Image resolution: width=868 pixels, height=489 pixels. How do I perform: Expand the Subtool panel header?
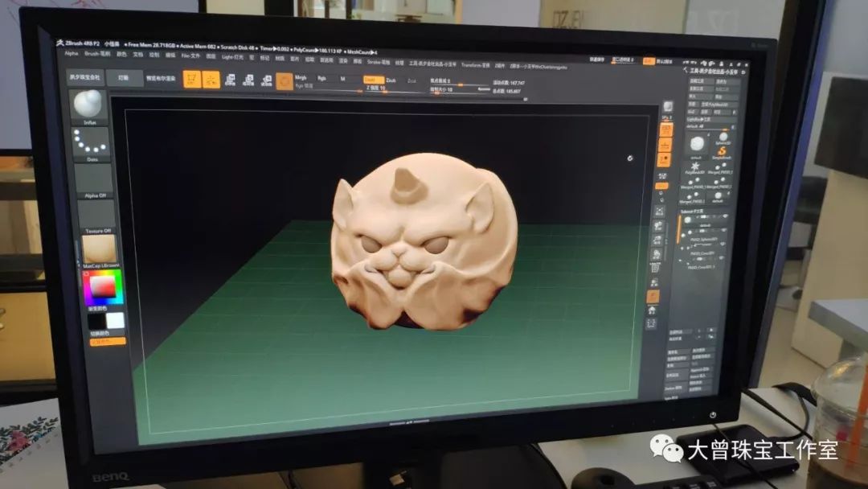(691, 211)
